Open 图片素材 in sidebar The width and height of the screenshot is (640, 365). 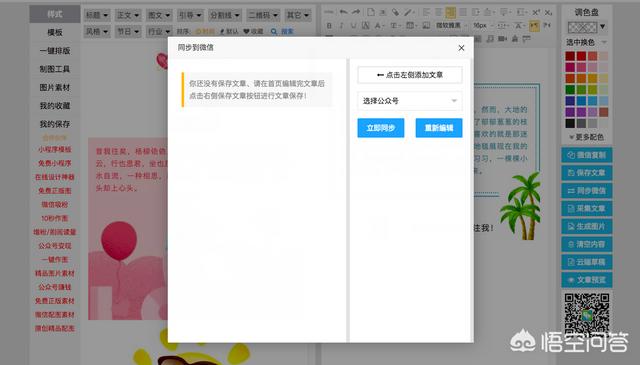tap(55, 87)
